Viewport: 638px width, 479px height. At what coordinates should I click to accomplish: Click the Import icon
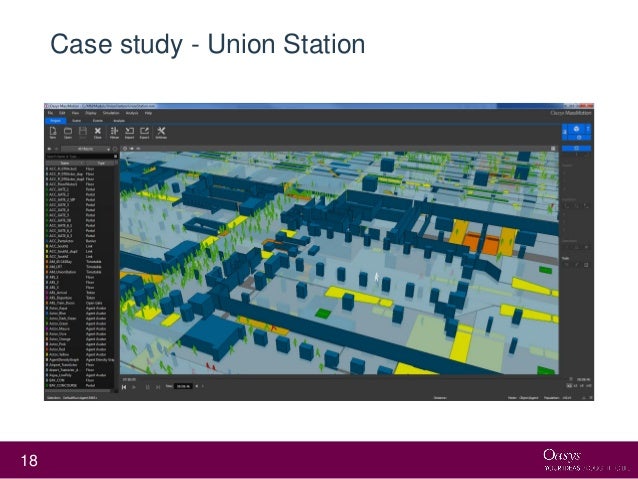pos(129,133)
